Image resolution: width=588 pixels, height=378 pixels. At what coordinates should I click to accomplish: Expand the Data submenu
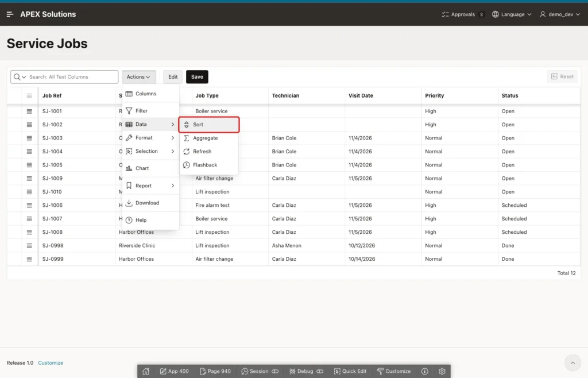[x=150, y=124]
